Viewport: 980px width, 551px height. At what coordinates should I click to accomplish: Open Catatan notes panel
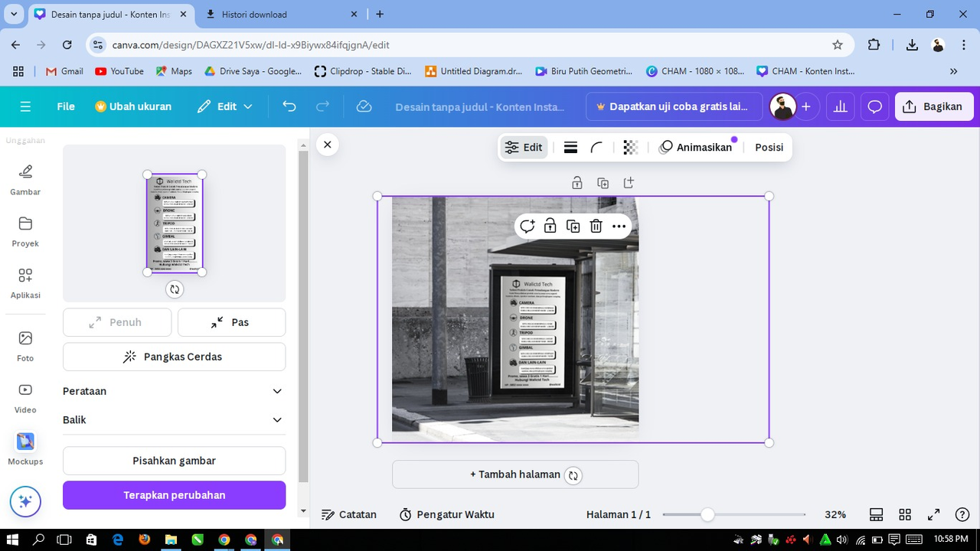[349, 514]
